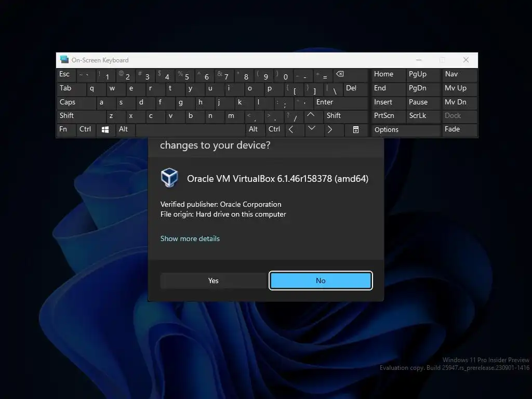
Task: Click the Mv Dn key
Action: point(459,102)
